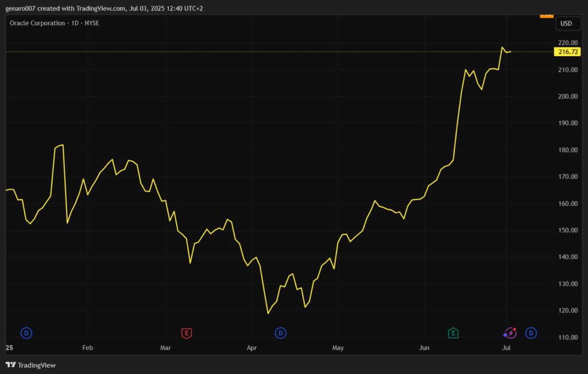The image size is (588, 374).
Task: Click the 110.00 value on price axis
Action: [x=567, y=337]
